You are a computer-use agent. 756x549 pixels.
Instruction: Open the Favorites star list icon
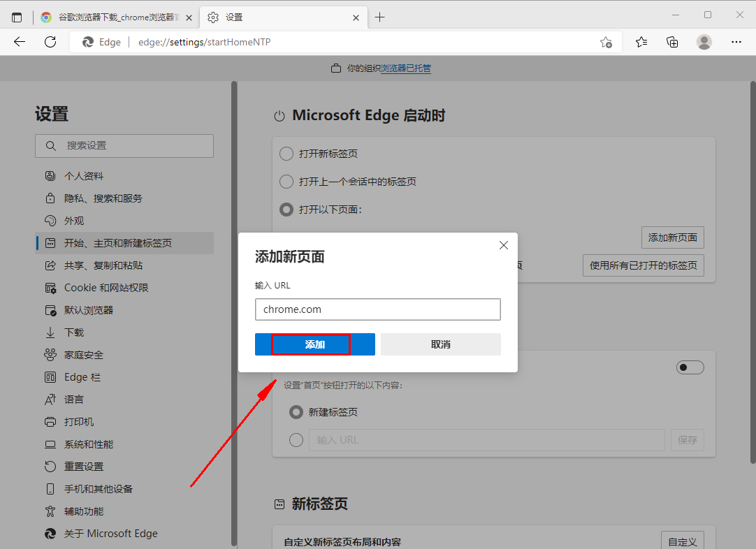tap(641, 42)
